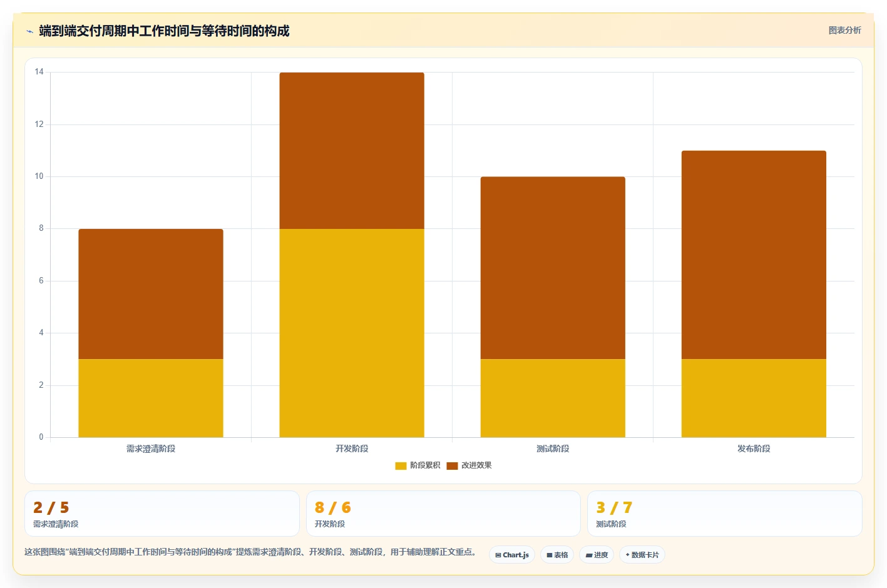Image resolution: width=887 pixels, height=588 pixels.
Task: Click the y-axis value 14
Action: (x=39, y=72)
